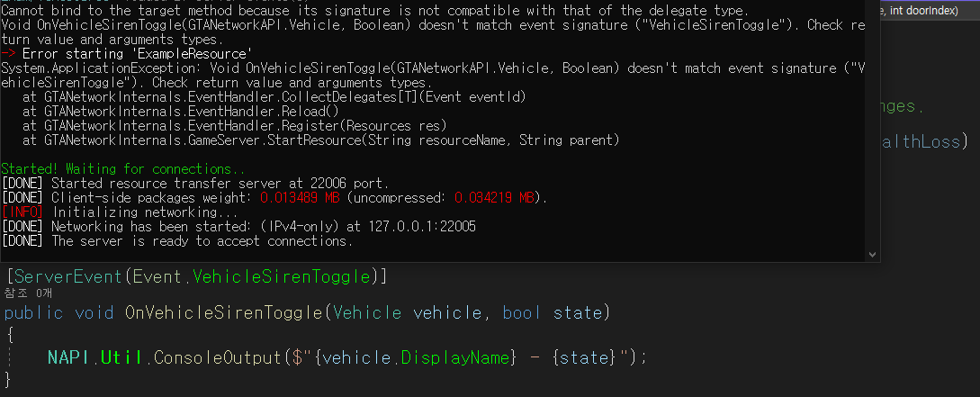Click DisplayName inside the interpolated string
The image size is (980, 397).
click(455, 357)
